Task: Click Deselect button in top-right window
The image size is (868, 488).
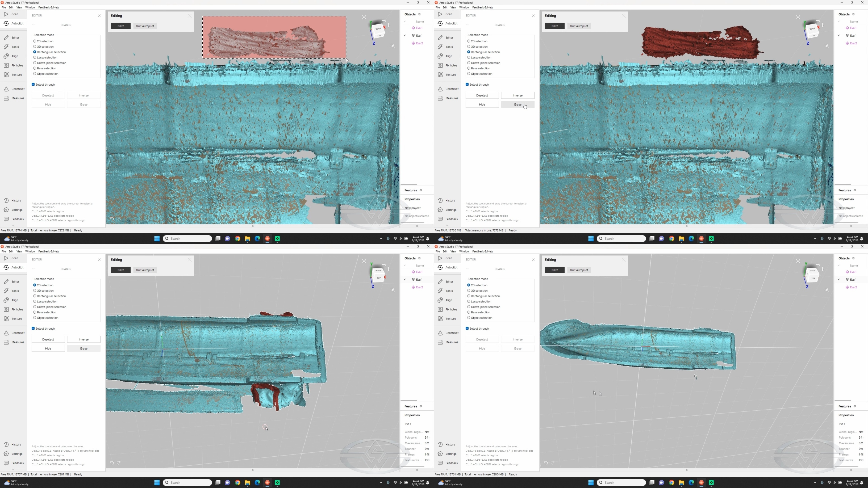Action: (482, 95)
